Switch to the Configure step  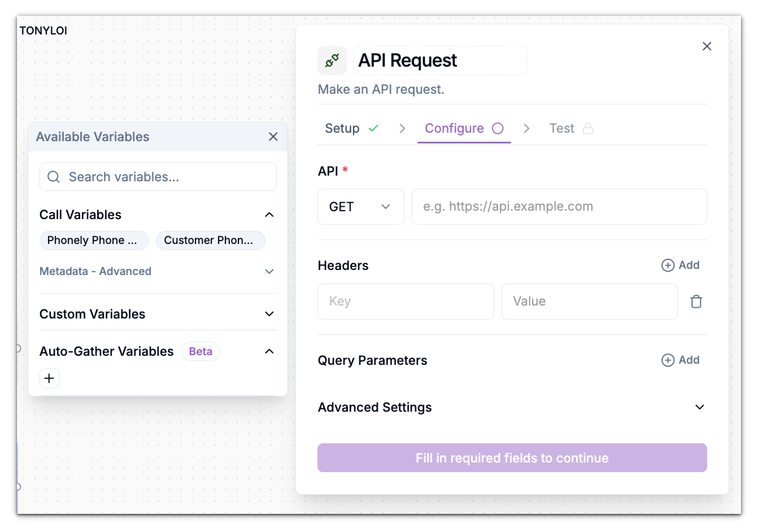(x=455, y=128)
